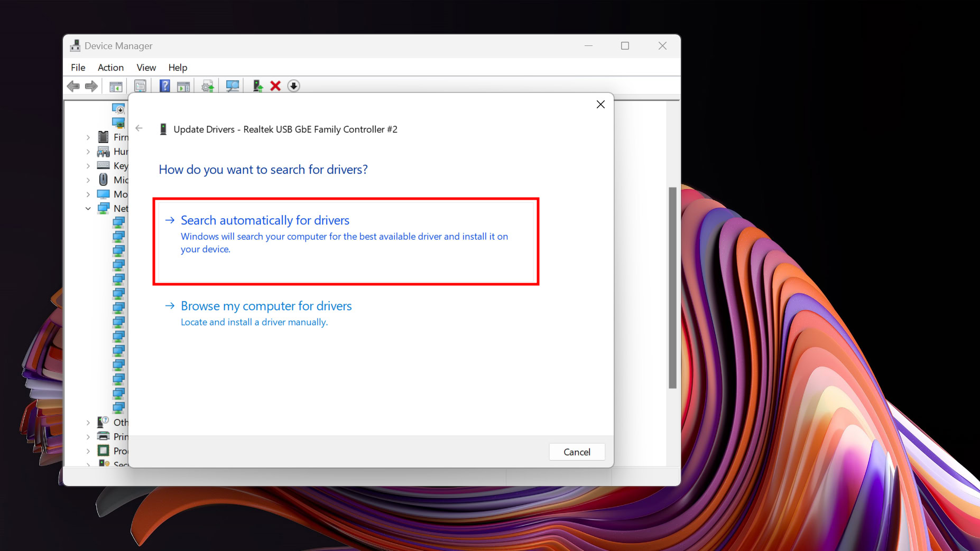
Task: Select the Other devices question-mark icon
Action: [x=103, y=422]
